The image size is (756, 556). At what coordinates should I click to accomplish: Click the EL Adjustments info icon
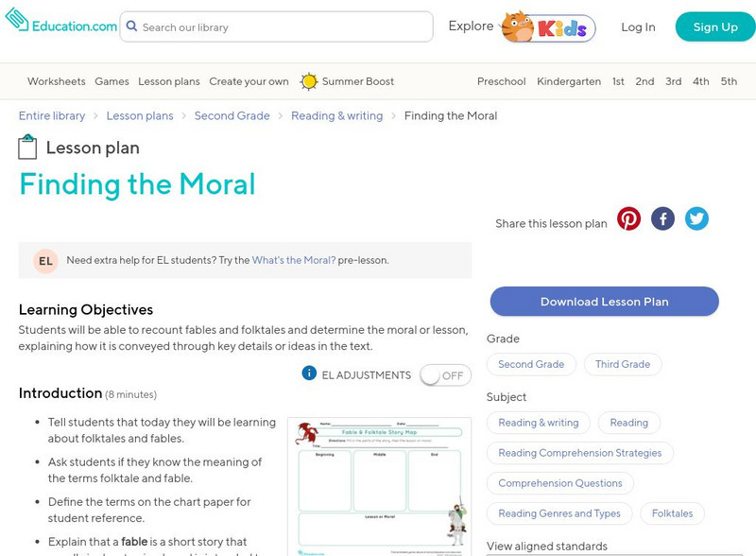coord(309,374)
